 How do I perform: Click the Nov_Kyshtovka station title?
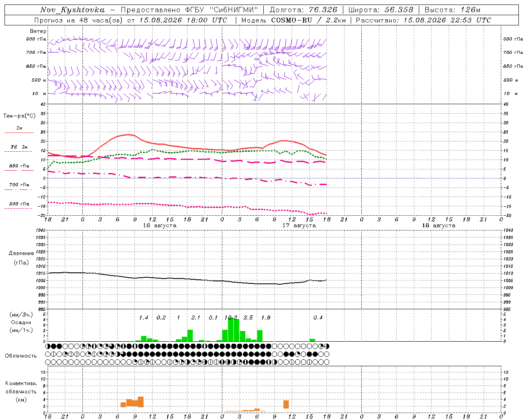[73, 10]
